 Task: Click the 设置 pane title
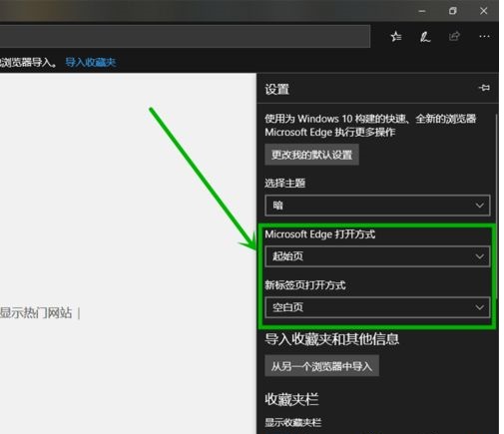(x=276, y=89)
